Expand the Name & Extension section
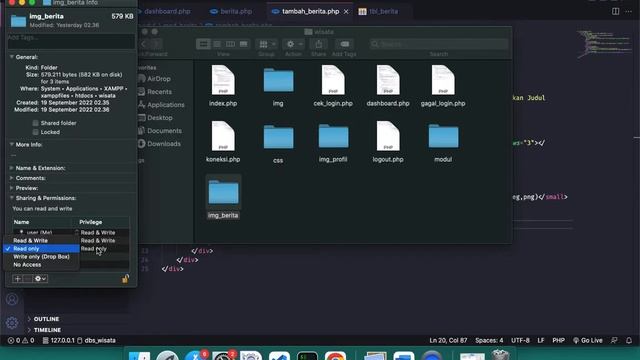The height and width of the screenshot is (360, 640). pyautogui.click(x=11, y=168)
